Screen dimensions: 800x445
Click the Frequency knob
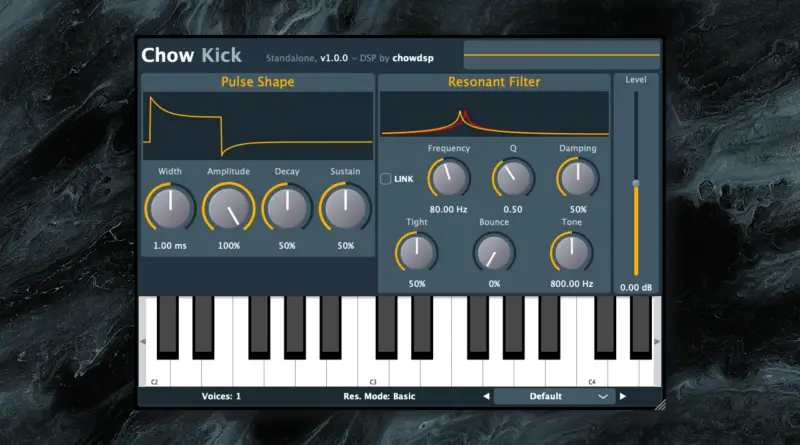click(x=448, y=179)
